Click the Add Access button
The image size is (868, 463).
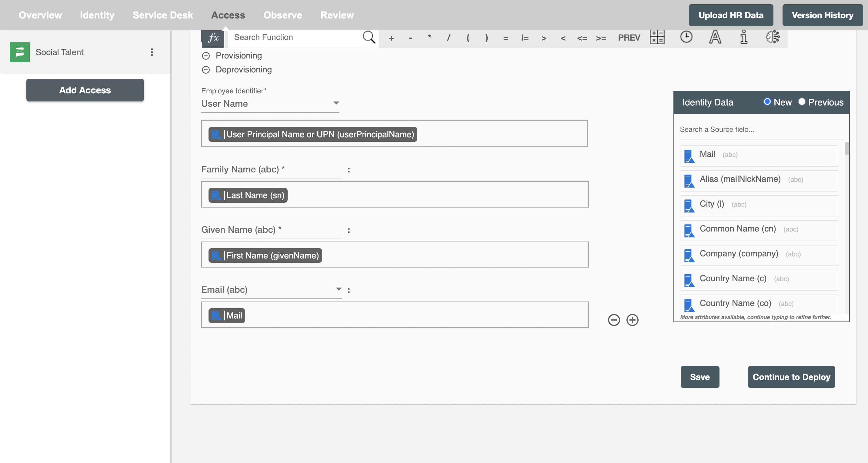[x=85, y=90]
